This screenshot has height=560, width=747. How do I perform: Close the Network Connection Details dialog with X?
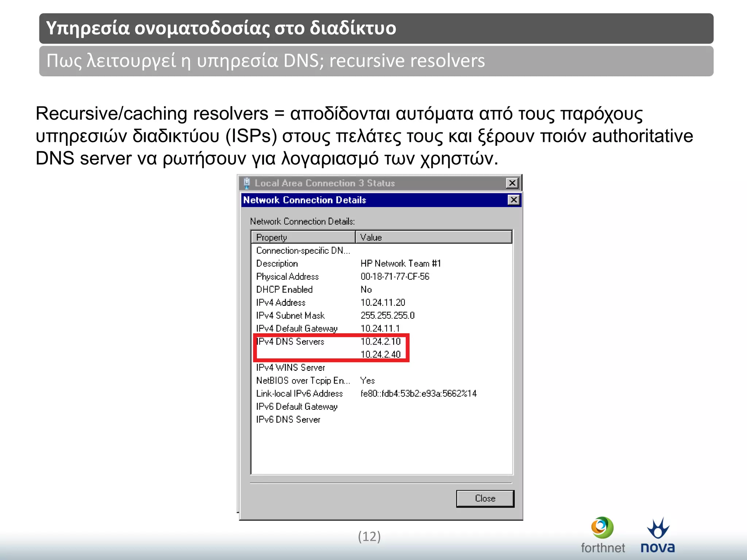(514, 200)
